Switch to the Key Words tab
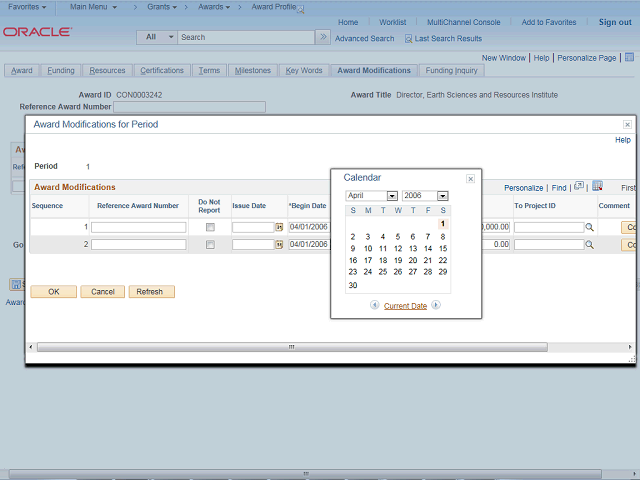The height and width of the screenshot is (480, 640). [304, 71]
